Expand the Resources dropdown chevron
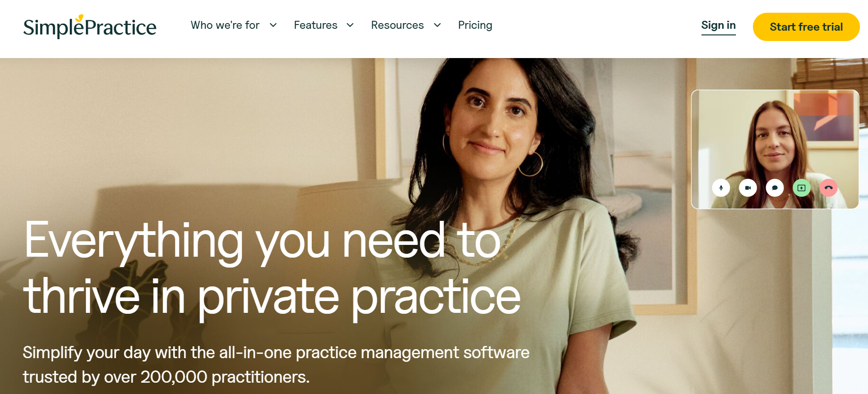This screenshot has height=394, width=868. 437,25
